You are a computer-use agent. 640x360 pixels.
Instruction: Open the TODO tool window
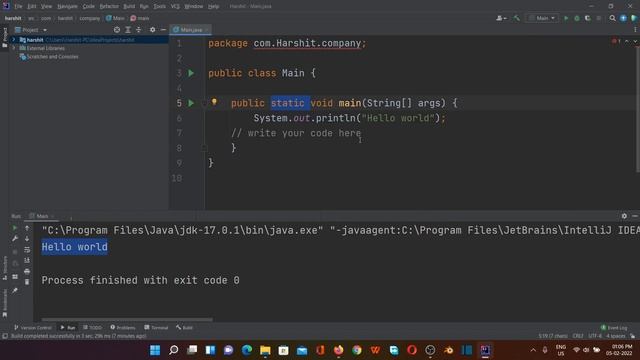tap(93, 327)
